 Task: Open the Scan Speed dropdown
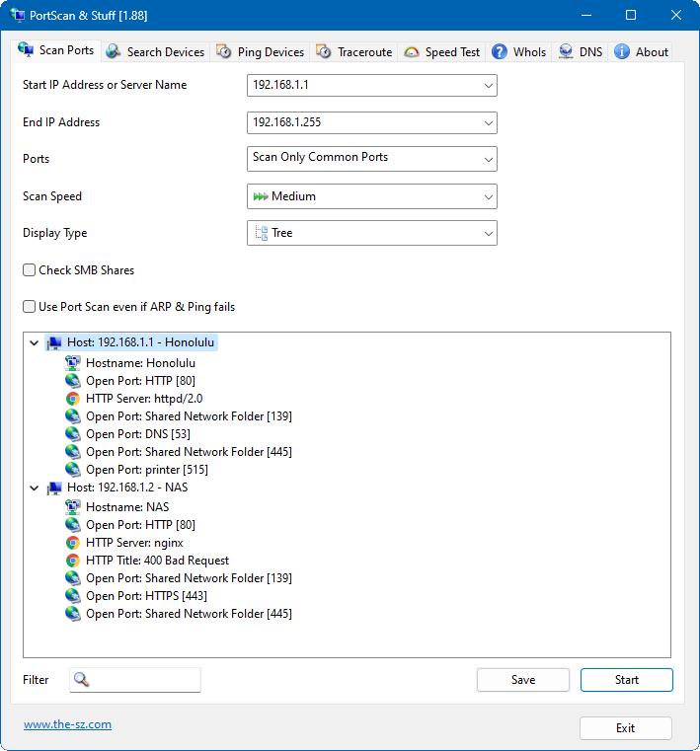(489, 196)
